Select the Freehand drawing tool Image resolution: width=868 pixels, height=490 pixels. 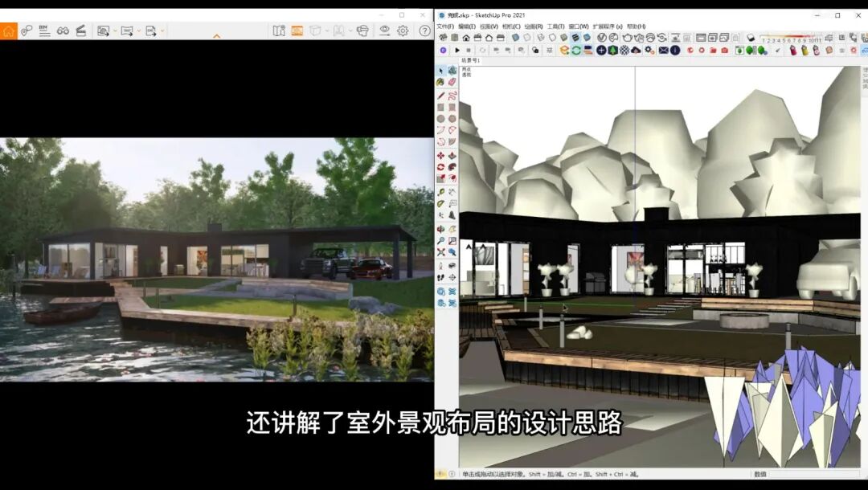[x=452, y=96]
